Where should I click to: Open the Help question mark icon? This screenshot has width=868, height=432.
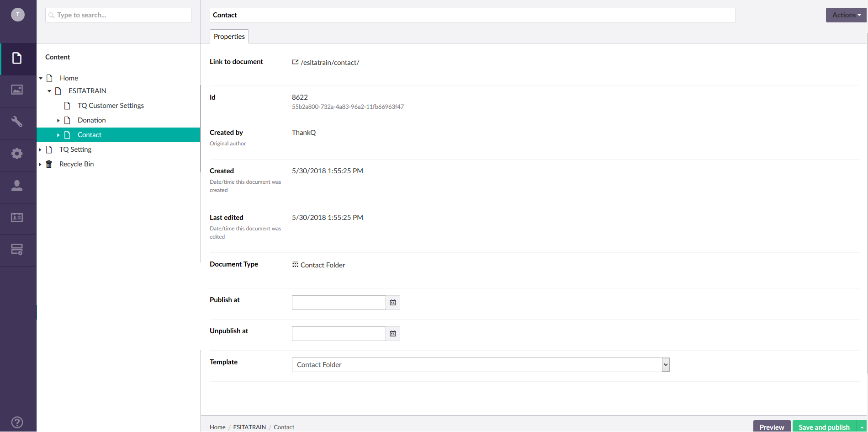pyautogui.click(x=17, y=422)
